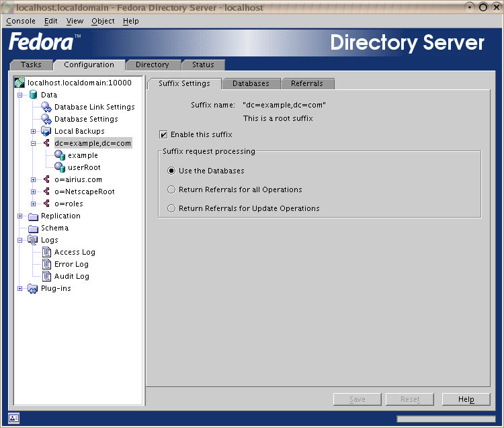Maximize the window from title bar

pos(483,7)
